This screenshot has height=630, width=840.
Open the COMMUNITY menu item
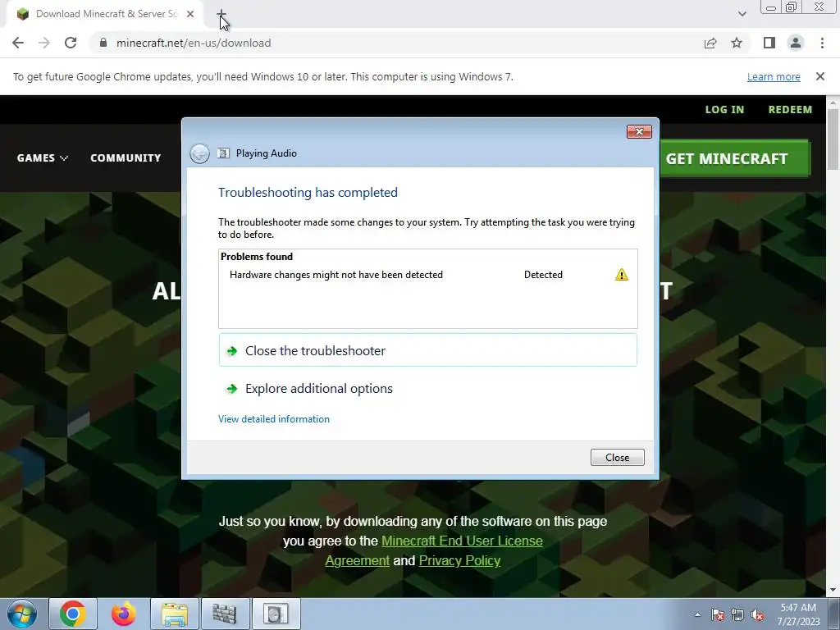click(x=126, y=158)
